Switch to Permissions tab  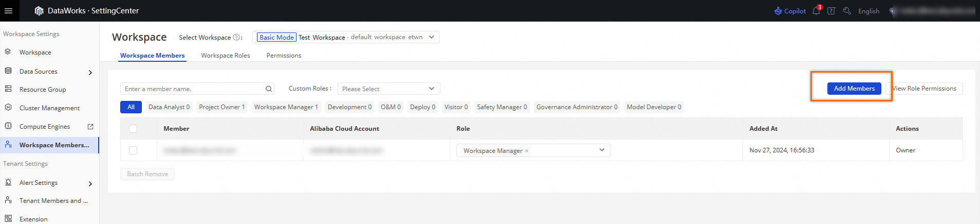coord(284,56)
